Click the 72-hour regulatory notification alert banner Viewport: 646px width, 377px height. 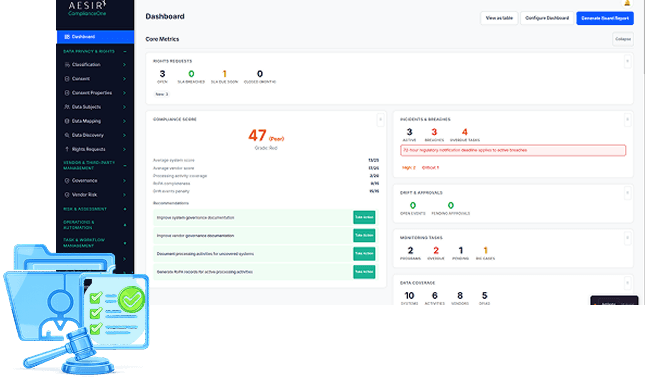513,150
